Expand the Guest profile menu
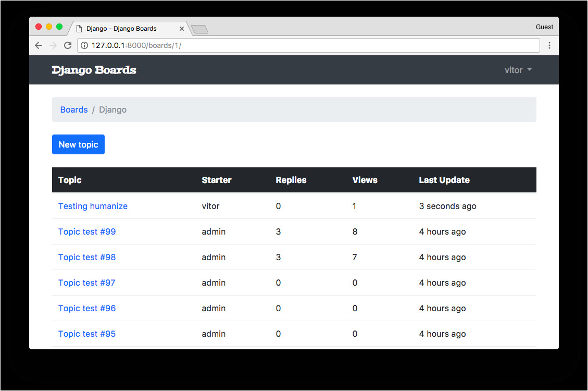 tap(544, 27)
